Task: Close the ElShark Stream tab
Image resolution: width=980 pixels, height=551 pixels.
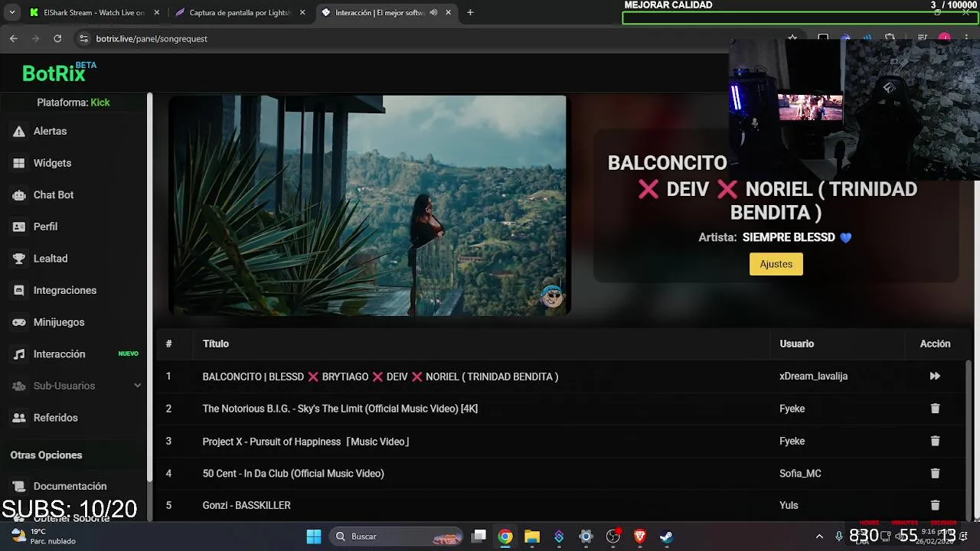Action: [157, 12]
